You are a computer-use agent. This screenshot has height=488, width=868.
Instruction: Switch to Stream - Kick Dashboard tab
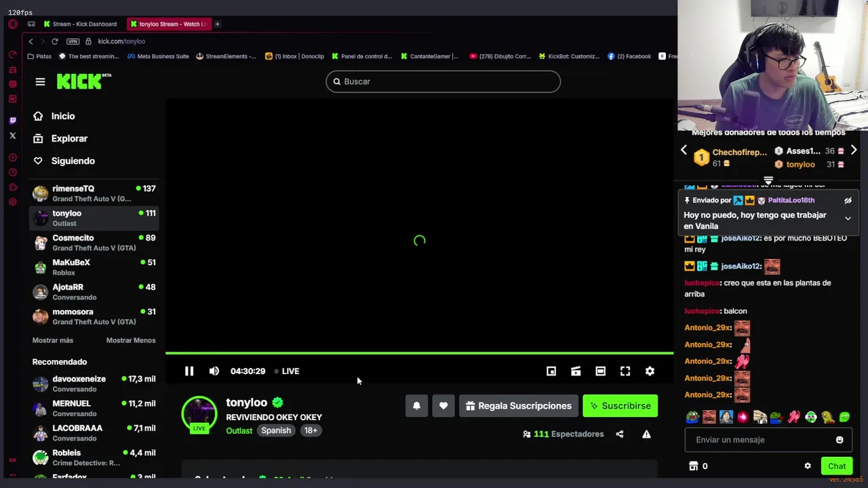click(x=80, y=24)
